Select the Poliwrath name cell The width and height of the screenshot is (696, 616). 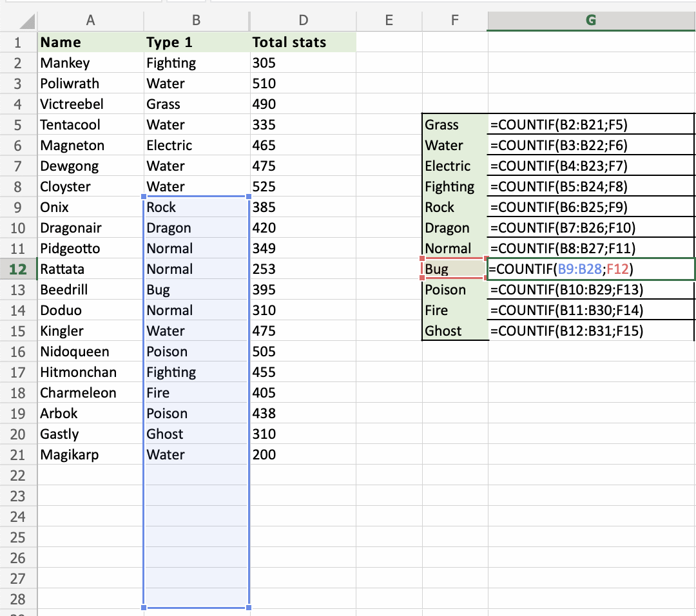coord(90,84)
